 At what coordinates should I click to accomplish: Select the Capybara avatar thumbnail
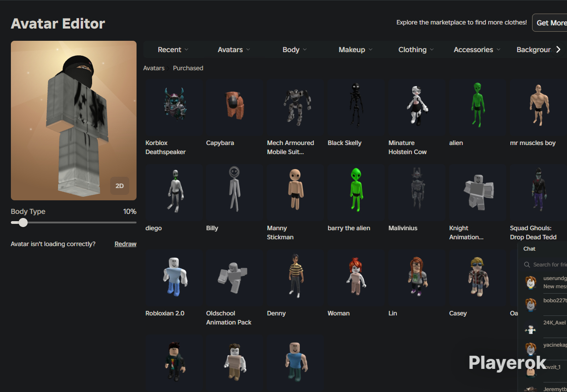[x=235, y=107]
